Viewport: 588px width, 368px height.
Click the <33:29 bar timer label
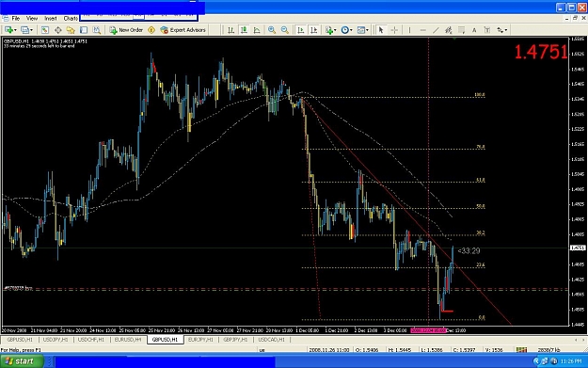point(469,251)
